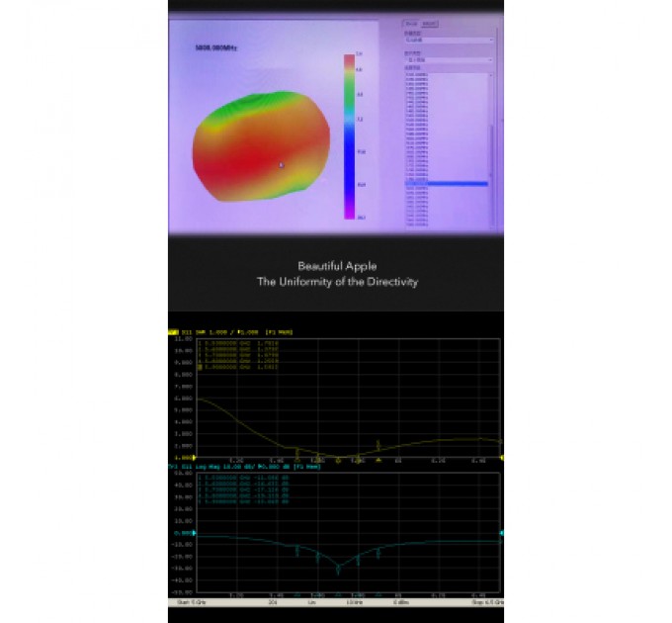The image size is (672, 623).
Task: Click the frequency list vertical scrollbar
Action: coord(491,138)
